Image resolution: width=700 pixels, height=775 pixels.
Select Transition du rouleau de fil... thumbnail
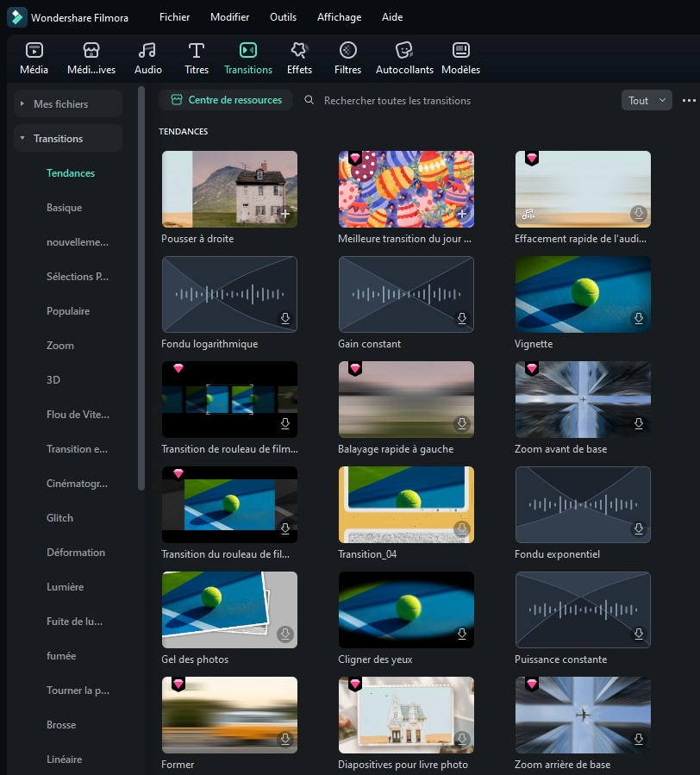[x=230, y=504]
